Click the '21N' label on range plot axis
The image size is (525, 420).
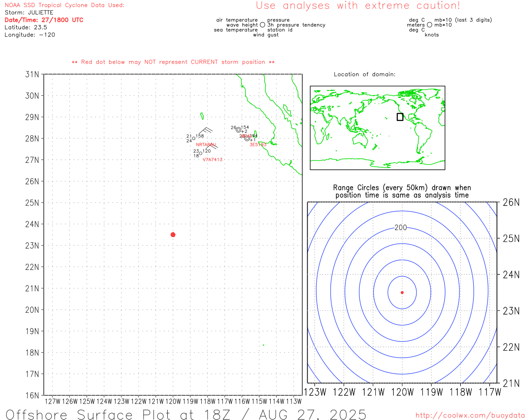coord(511,383)
